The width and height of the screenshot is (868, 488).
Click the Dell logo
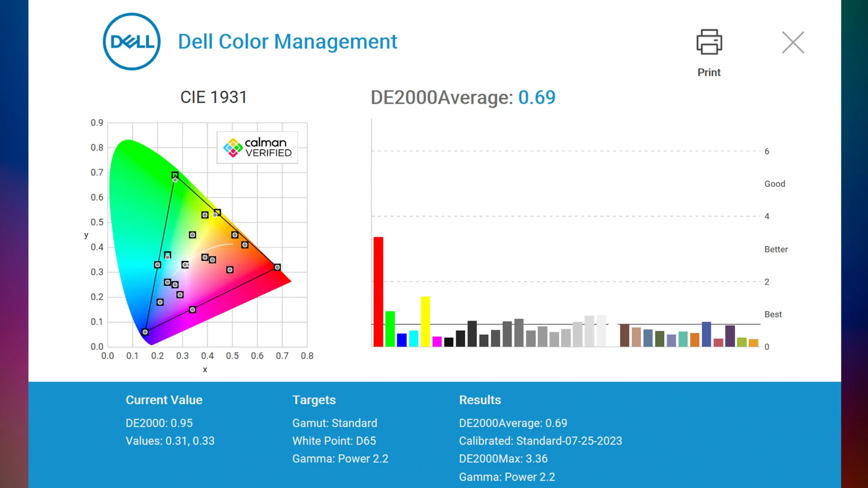pos(132,42)
